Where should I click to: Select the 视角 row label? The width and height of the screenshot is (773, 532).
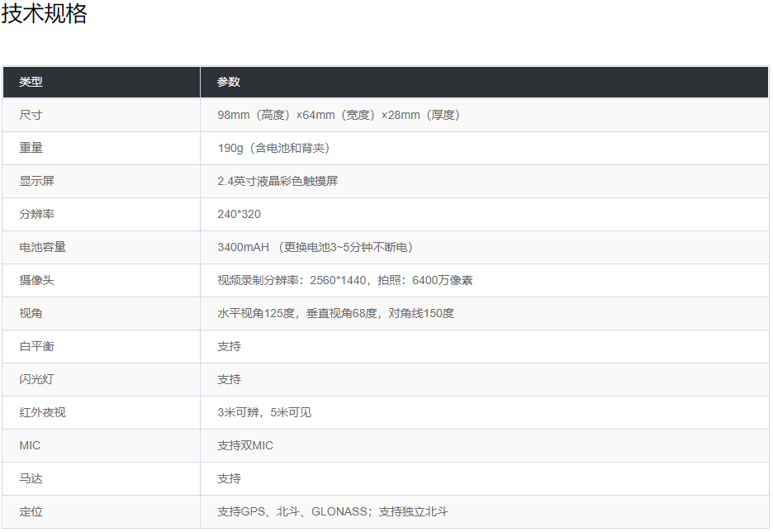pos(31,313)
